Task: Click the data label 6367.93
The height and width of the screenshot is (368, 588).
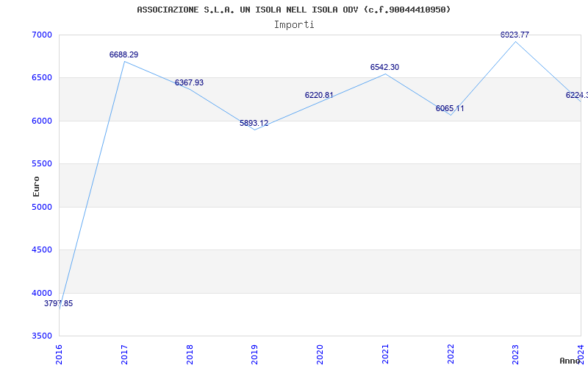Action: 189,82
